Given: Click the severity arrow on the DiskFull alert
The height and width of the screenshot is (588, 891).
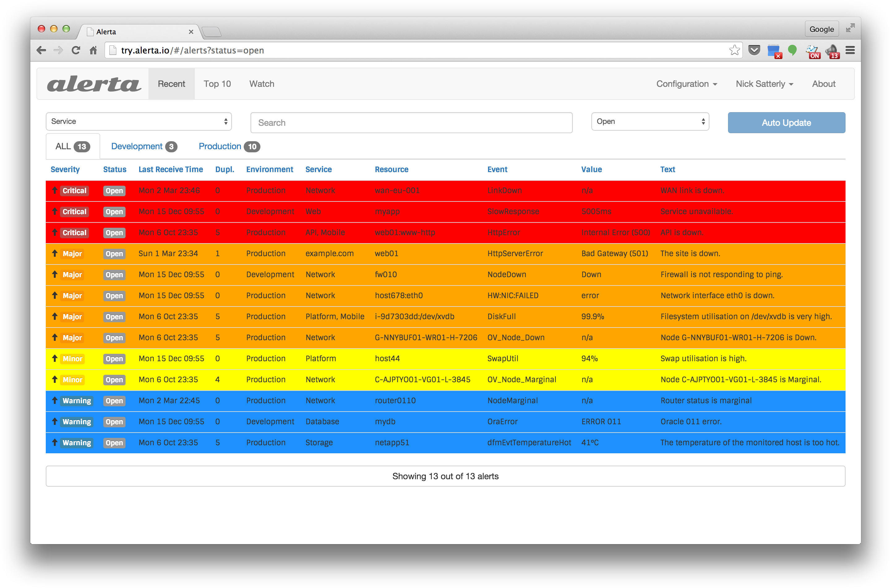Looking at the screenshot, I should point(55,316).
